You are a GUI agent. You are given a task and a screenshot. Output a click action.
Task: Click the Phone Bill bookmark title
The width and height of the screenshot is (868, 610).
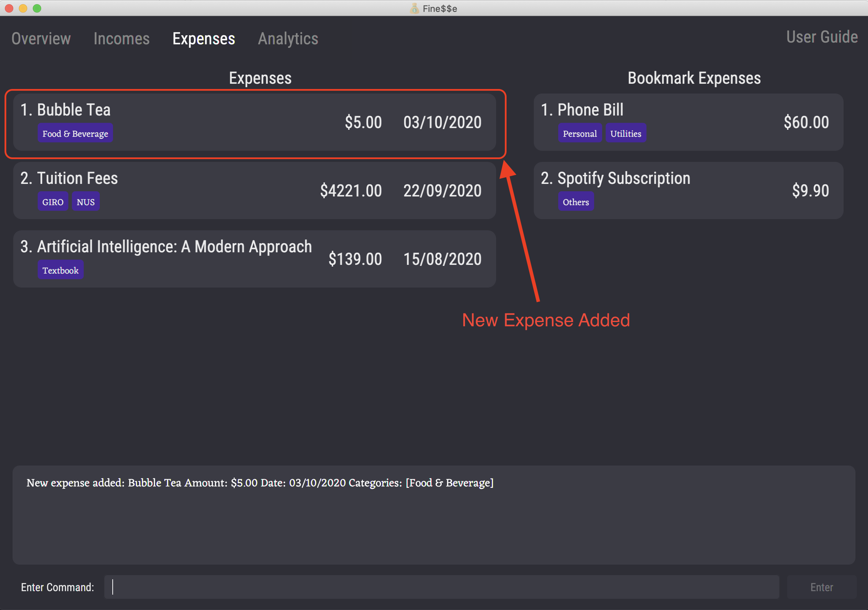pyautogui.click(x=590, y=110)
